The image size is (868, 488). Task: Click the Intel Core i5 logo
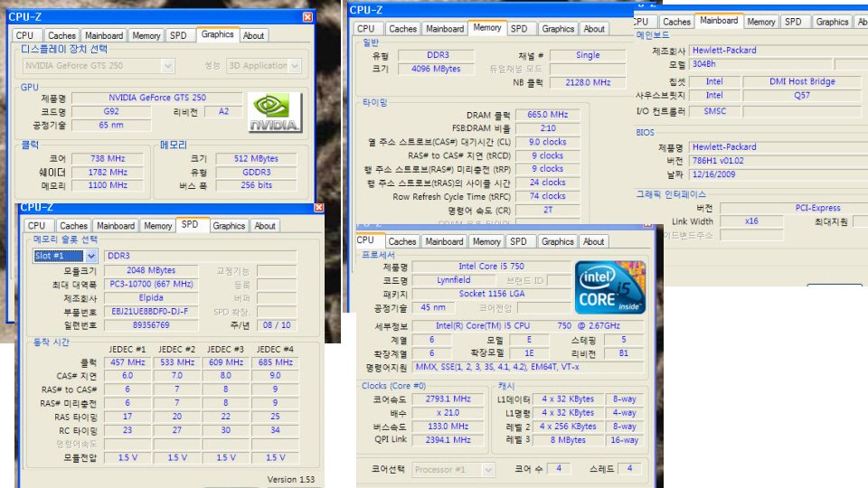(610, 287)
